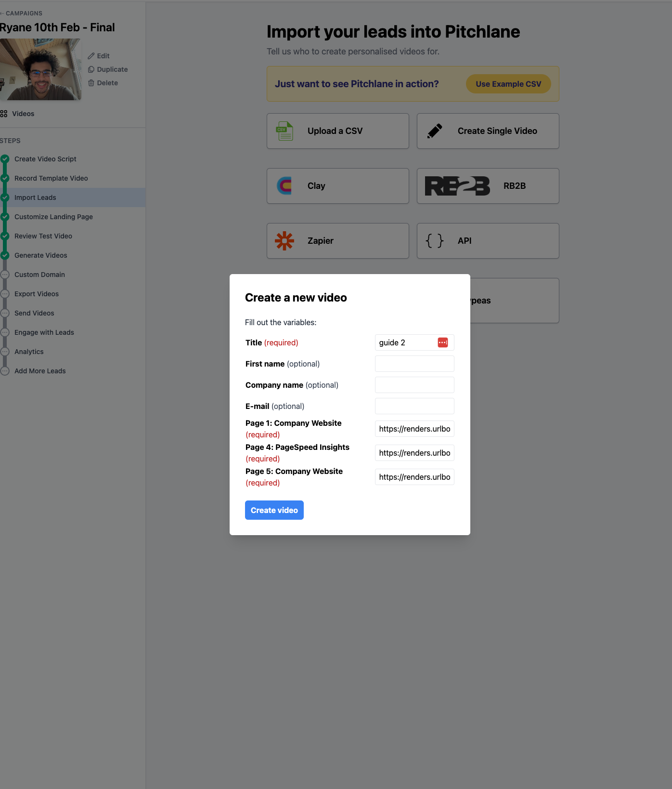Open the Videos section
672x789 pixels.
click(x=18, y=114)
